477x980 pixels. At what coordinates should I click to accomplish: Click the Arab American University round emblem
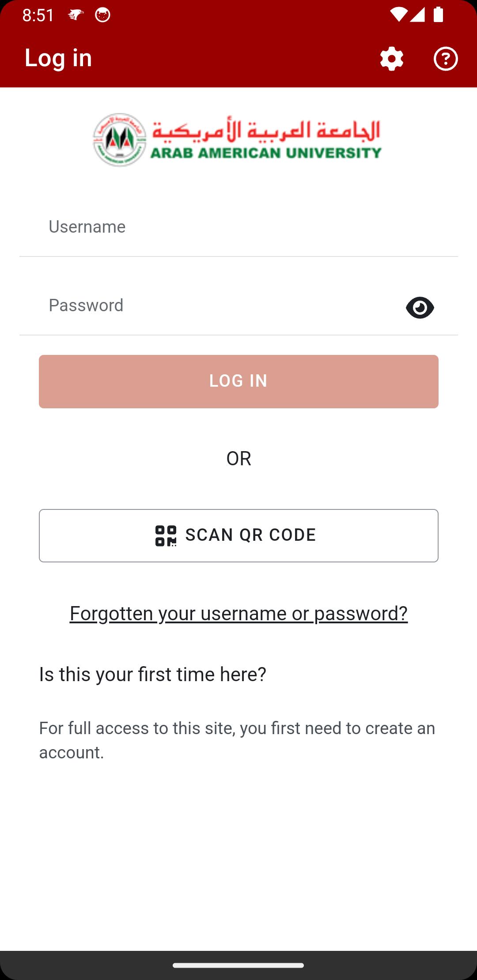[119, 140]
